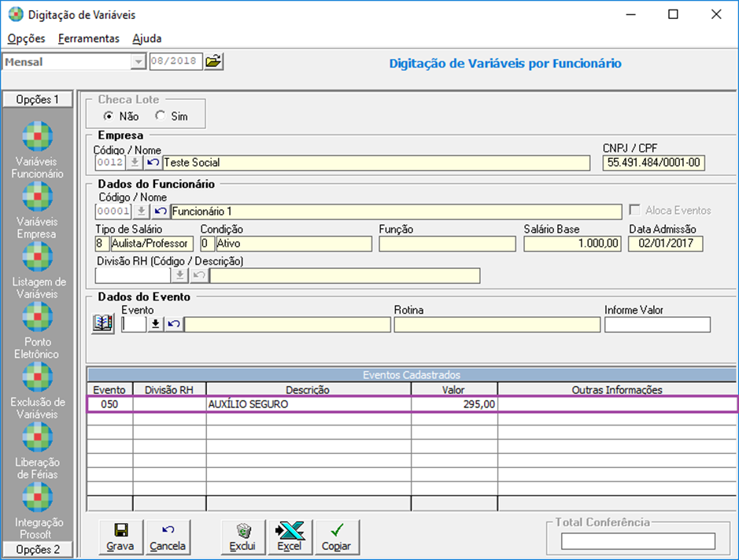This screenshot has height=560, width=739.
Task: Click the Salário Base value 1.000,00
Action: click(x=573, y=244)
